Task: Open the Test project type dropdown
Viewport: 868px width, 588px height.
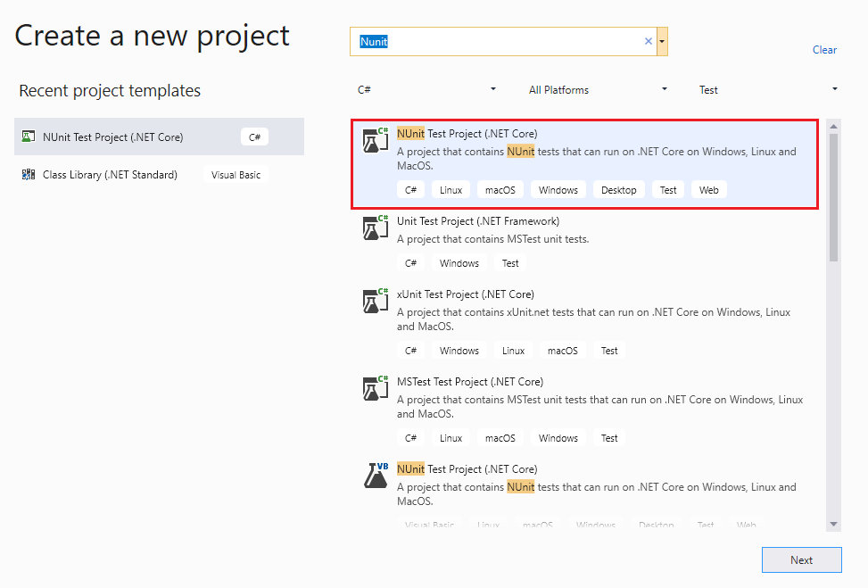Action: pyautogui.click(x=833, y=89)
